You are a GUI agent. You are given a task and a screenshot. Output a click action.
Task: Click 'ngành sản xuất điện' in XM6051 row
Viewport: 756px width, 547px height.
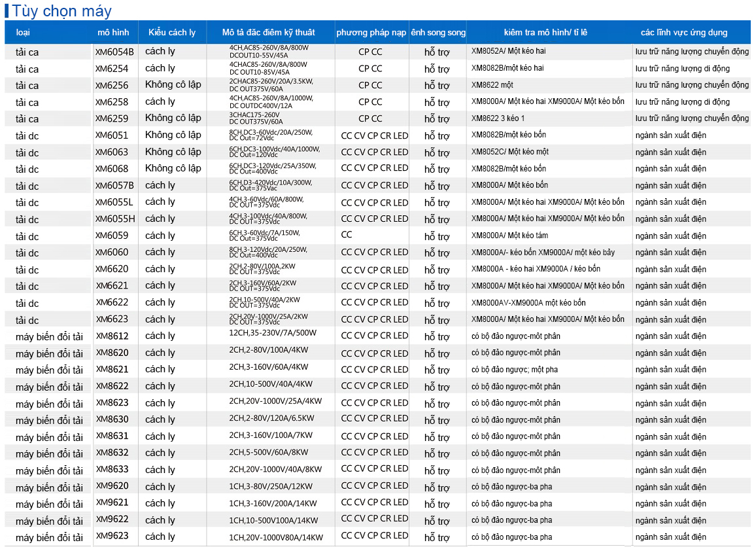(x=671, y=135)
